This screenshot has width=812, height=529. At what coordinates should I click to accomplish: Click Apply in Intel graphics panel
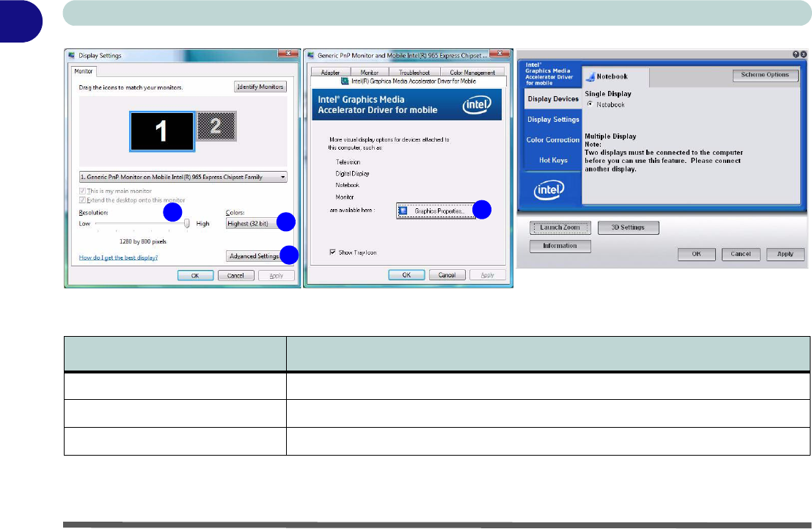point(785,254)
